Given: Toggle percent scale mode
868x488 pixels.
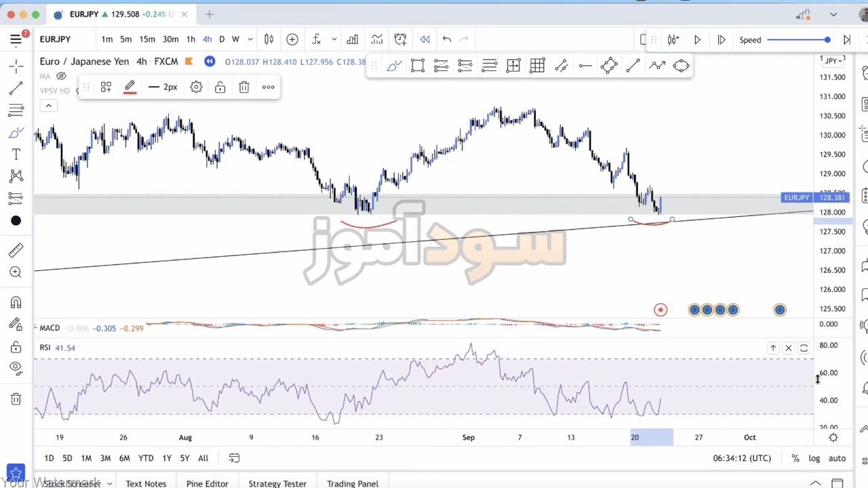Looking at the screenshot, I should pyautogui.click(x=795, y=458).
